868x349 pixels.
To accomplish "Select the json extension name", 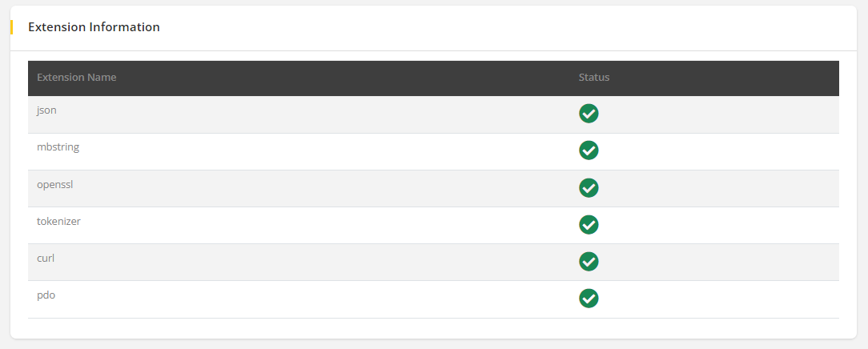I will click(x=46, y=110).
